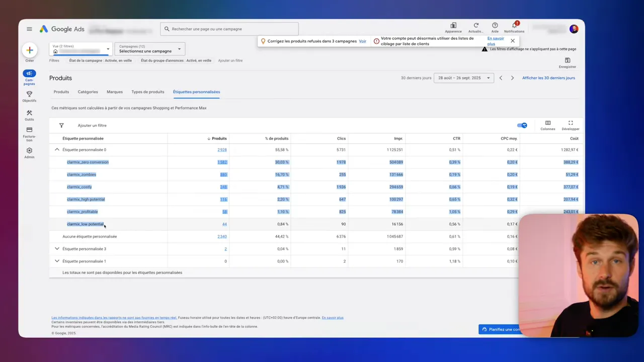Click the Colonnes icon above the table

(x=548, y=125)
